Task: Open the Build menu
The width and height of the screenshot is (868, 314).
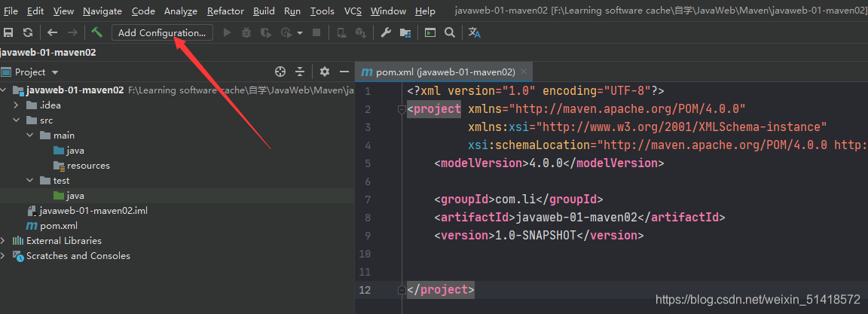Action: click(264, 11)
